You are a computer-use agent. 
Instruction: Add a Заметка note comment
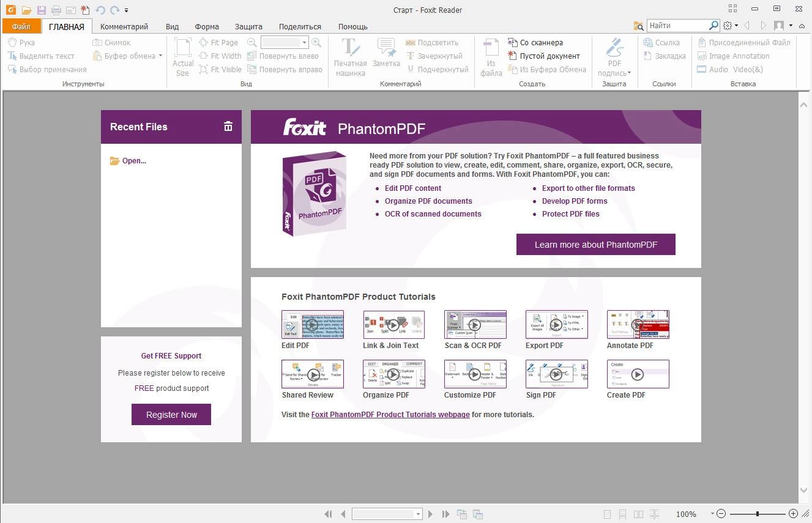(386, 53)
